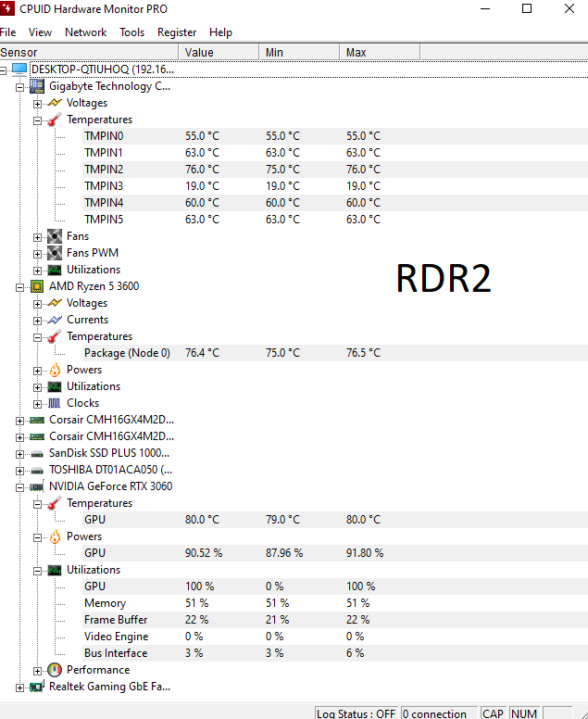Expand the SanDisk SSD PLUS node

19,454
